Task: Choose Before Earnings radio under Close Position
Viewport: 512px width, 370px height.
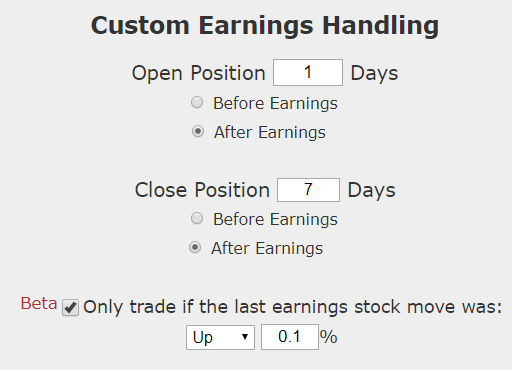Action: (197, 218)
